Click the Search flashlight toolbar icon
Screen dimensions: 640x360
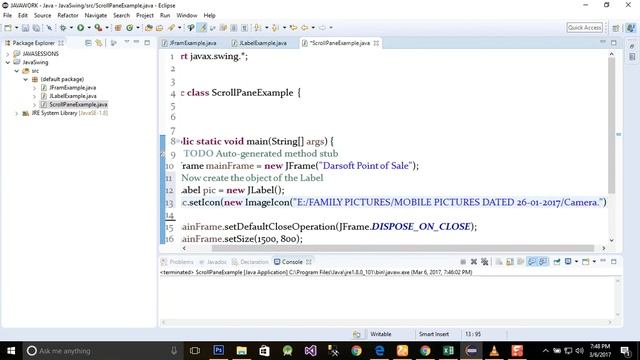click(x=171, y=28)
